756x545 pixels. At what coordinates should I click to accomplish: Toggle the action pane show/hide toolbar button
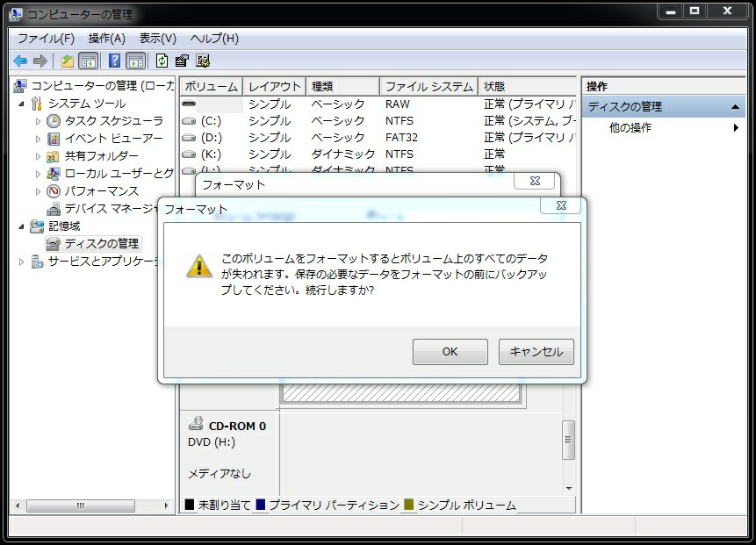tap(135, 61)
